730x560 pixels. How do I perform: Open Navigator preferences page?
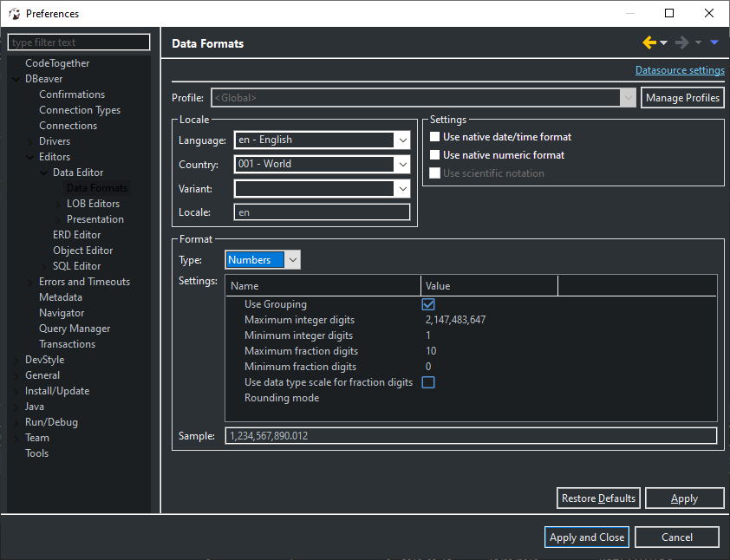[x=62, y=313]
